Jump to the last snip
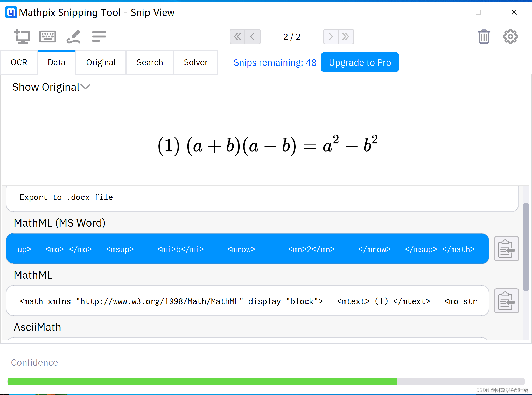 click(346, 37)
